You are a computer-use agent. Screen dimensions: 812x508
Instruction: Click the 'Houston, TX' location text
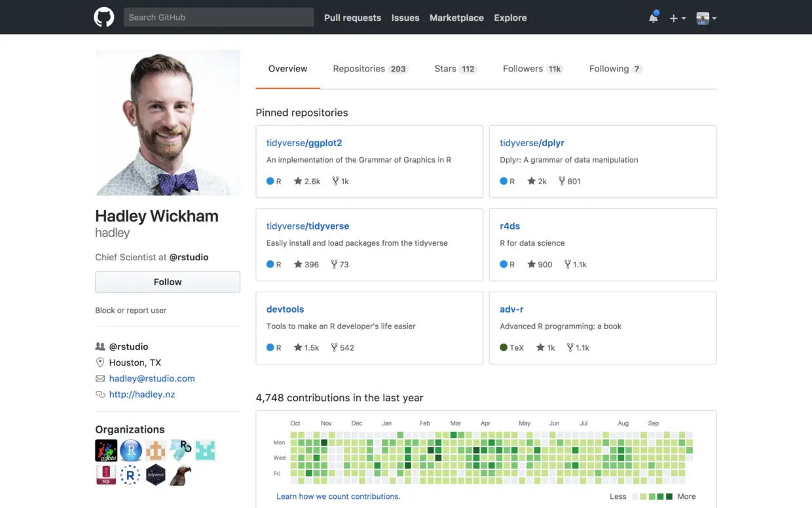135,362
